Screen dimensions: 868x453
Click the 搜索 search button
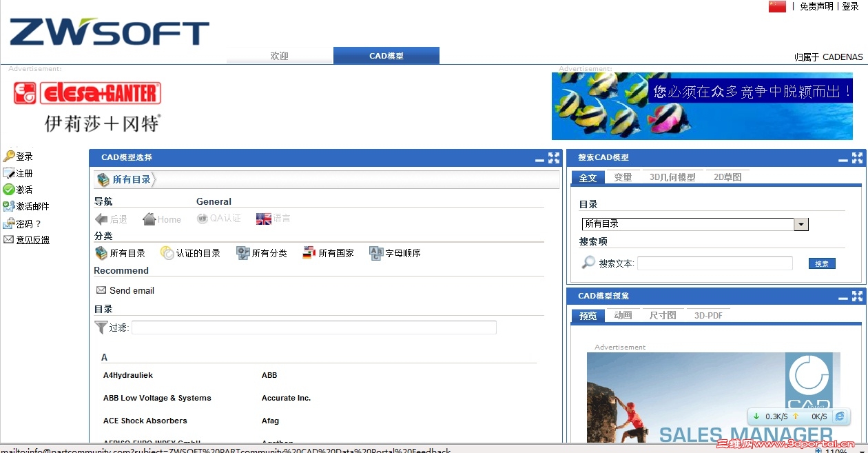(822, 263)
